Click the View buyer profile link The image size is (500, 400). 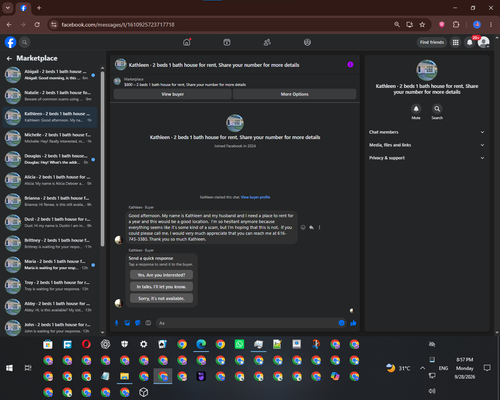(255, 197)
